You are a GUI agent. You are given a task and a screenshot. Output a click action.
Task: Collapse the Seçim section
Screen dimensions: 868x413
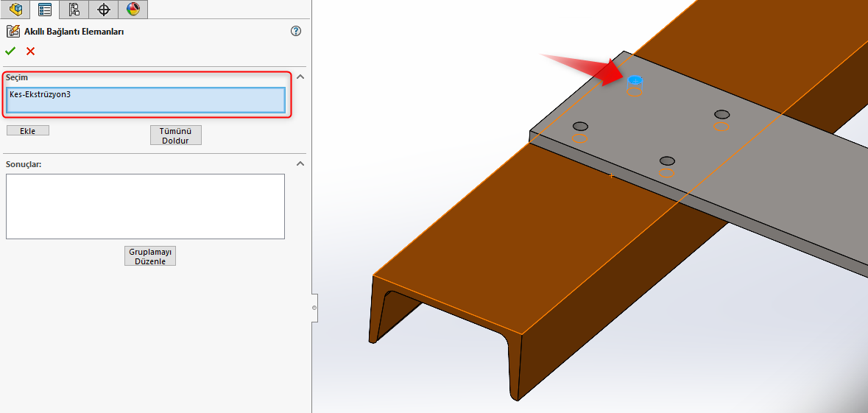pyautogui.click(x=300, y=77)
